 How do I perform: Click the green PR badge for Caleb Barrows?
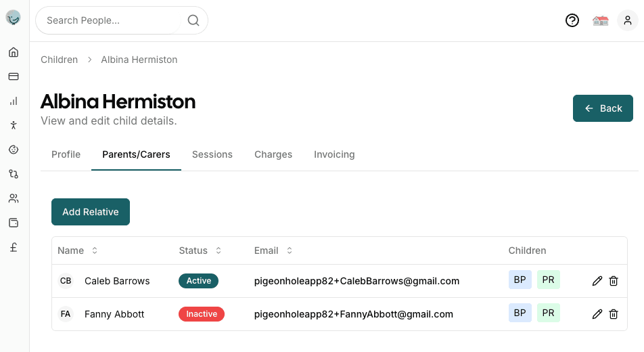(549, 280)
